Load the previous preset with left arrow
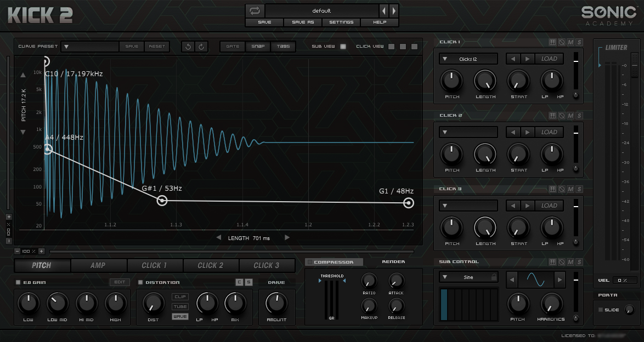Screen dimensions: 644x342 point(384,10)
